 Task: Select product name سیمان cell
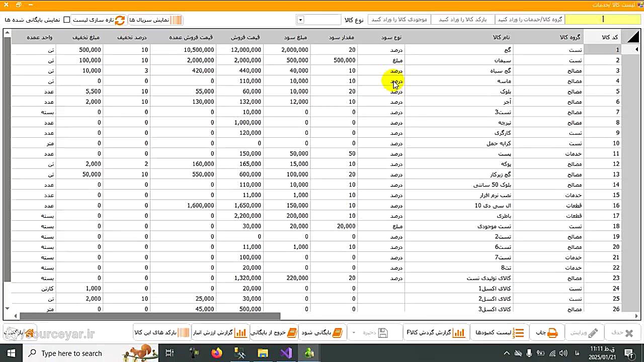(x=458, y=60)
